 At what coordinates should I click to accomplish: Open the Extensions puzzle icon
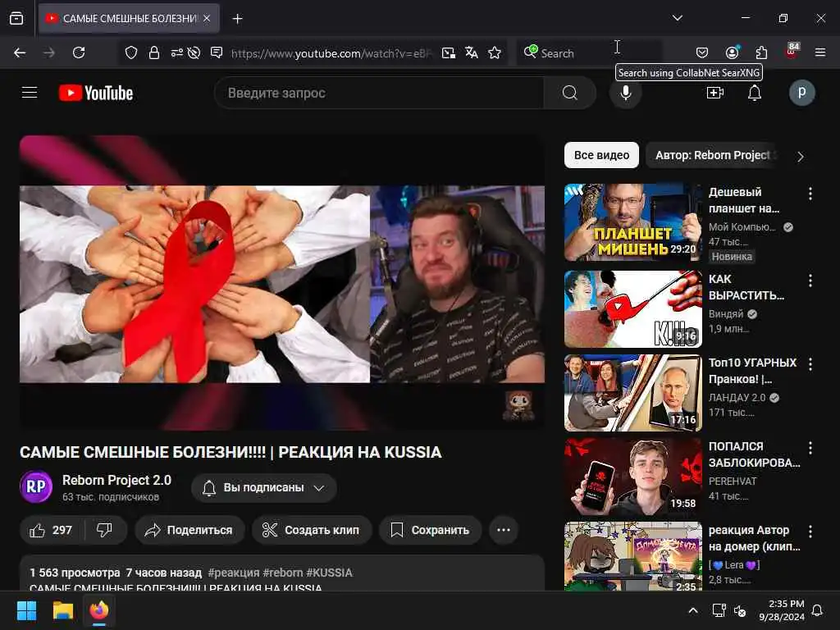(x=761, y=52)
